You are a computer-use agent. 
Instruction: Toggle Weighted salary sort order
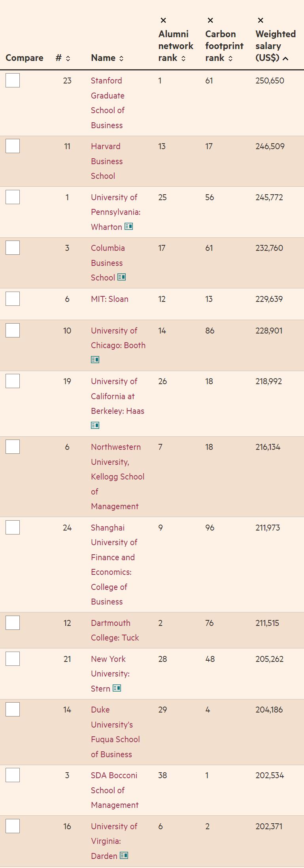coord(285,59)
